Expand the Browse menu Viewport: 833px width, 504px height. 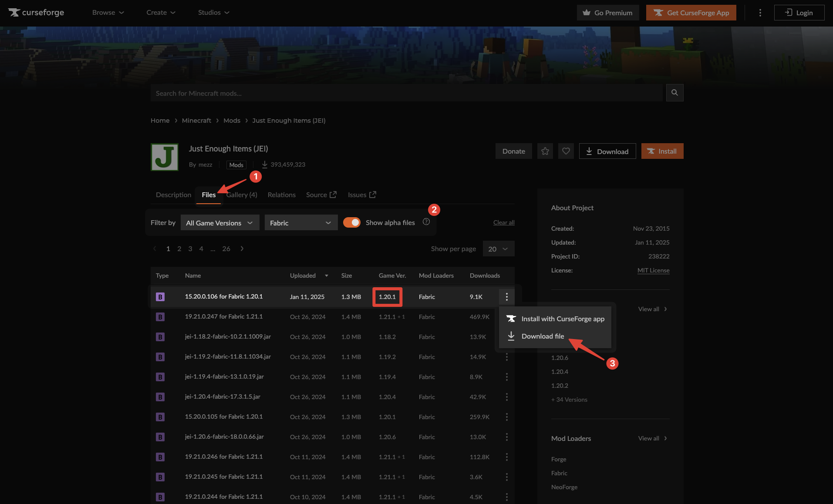click(x=108, y=13)
